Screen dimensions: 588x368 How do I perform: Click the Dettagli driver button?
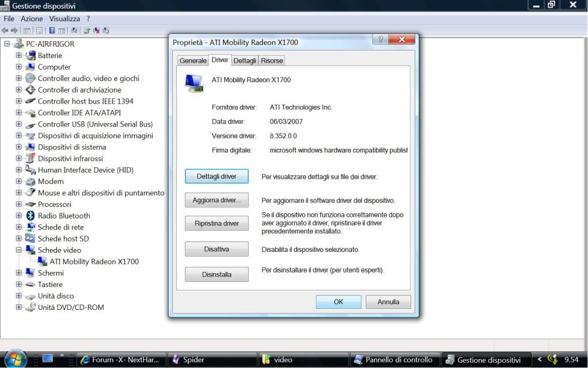click(216, 177)
